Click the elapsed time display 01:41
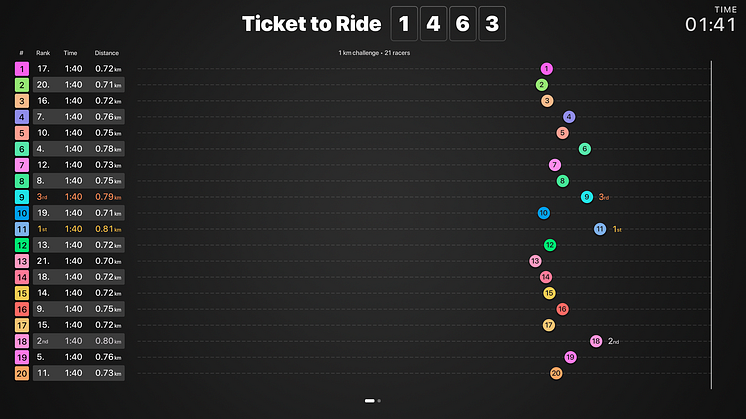The image size is (746, 419). pos(711,25)
